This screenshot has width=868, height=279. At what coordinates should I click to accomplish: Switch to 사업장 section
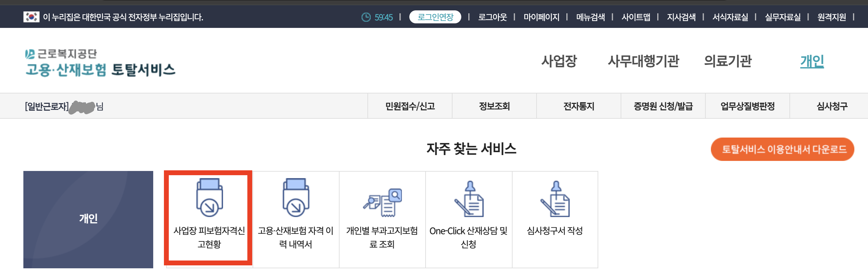click(x=559, y=61)
